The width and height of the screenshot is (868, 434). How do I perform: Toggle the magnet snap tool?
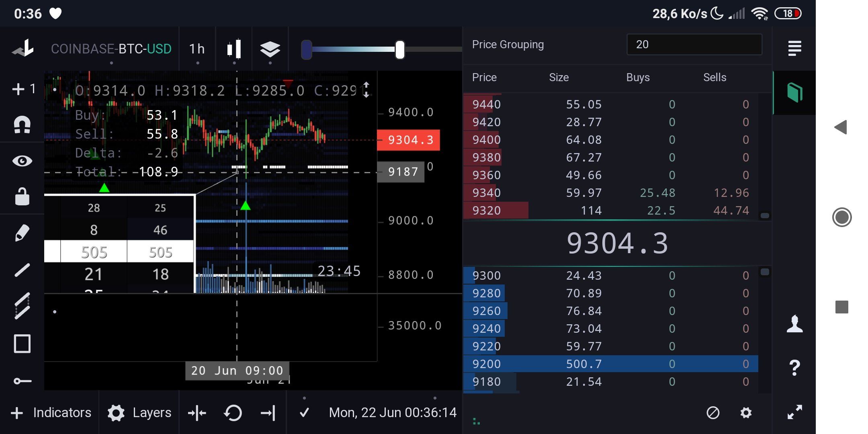click(x=22, y=124)
